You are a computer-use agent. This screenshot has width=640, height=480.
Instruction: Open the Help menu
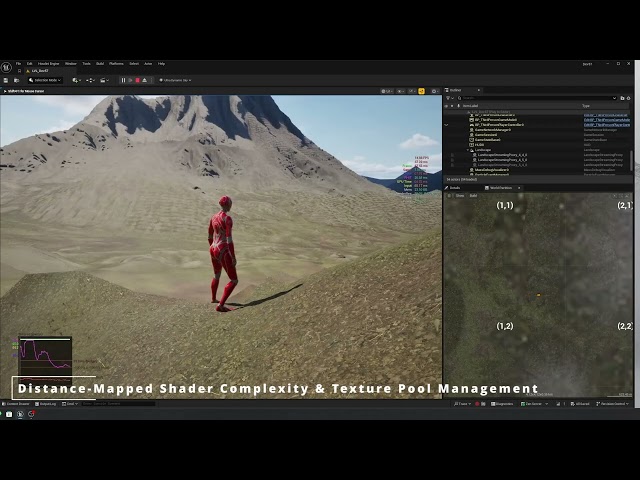161,64
